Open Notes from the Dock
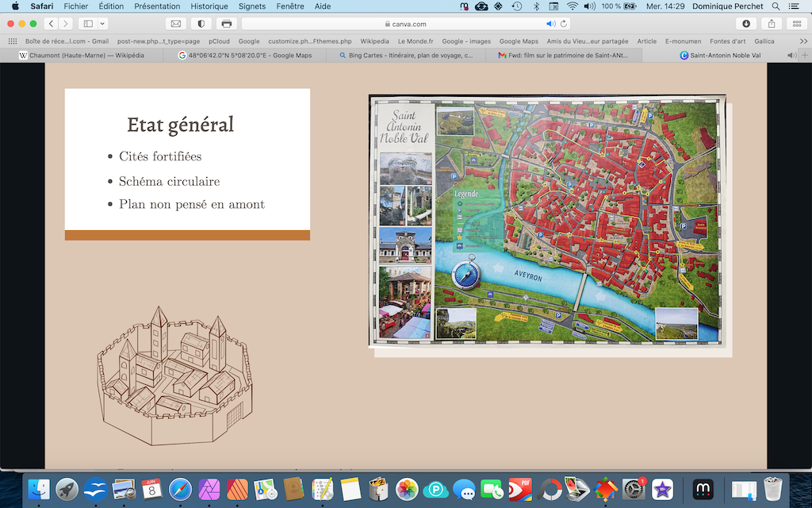Screen dimensions: 812x508 [350, 489]
